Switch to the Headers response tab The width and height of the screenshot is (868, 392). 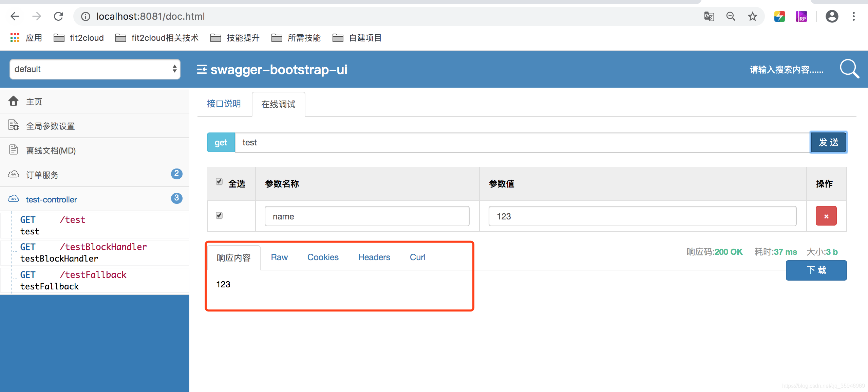pyautogui.click(x=374, y=257)
